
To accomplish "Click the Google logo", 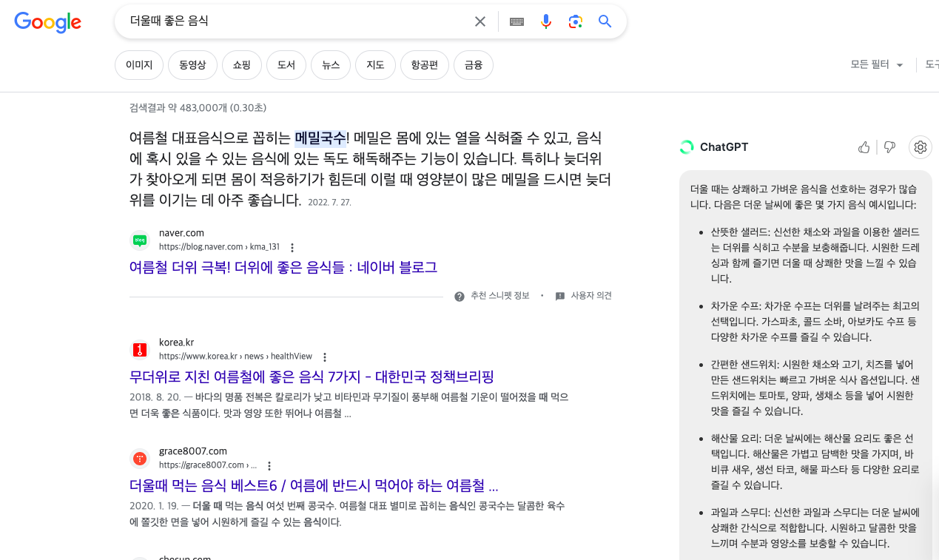I will (48, 22).
